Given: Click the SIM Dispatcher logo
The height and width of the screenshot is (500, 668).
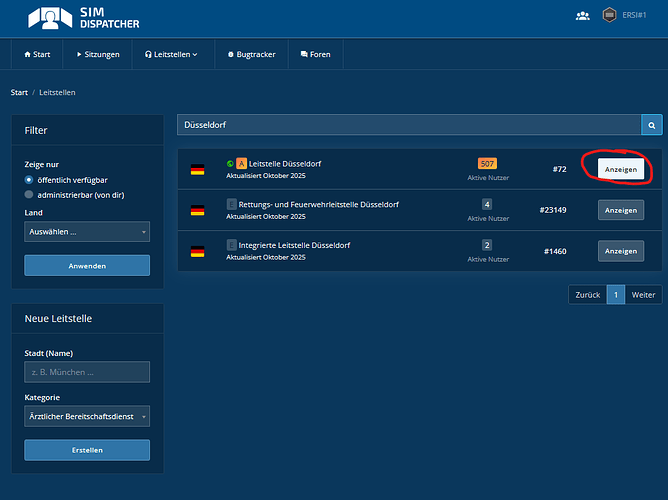Looking at the screenshot, I should 84,17.
